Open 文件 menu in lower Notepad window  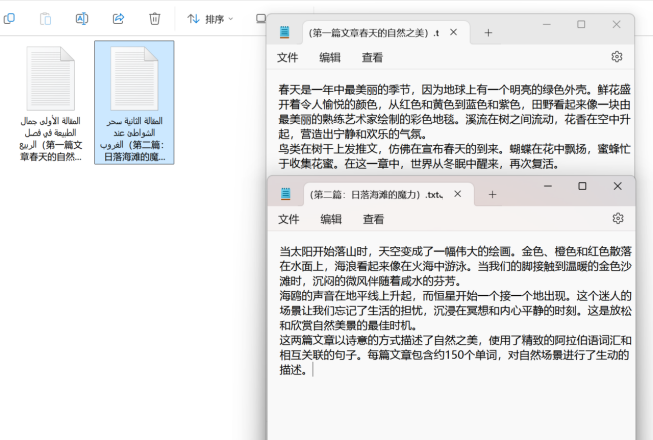289,219
